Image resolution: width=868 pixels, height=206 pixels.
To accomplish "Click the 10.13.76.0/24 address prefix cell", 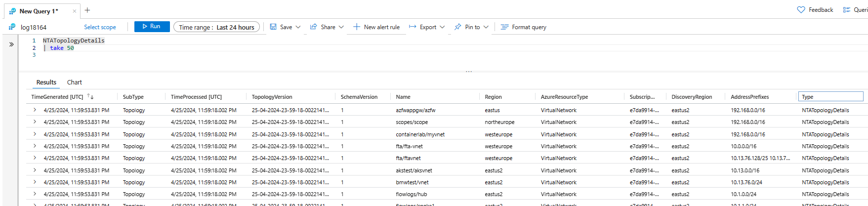I will pos(746,182).
